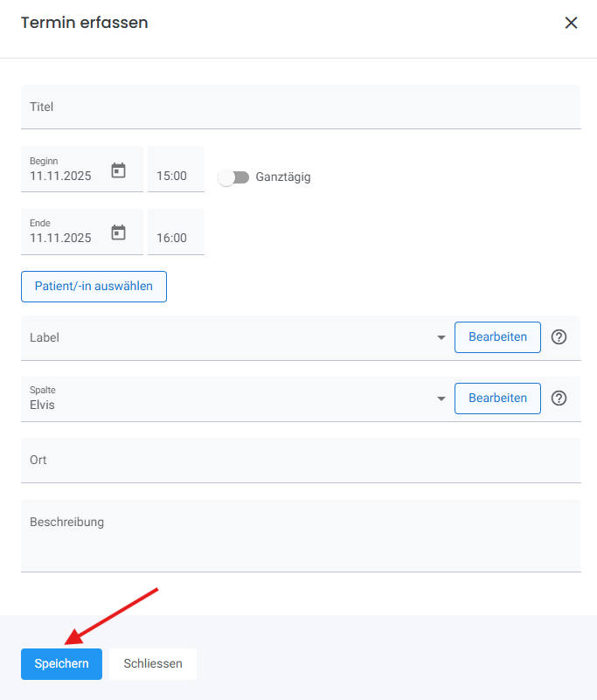Close the Termin erfassen dialog with X
This screenshot has width=597, height=700.
click(x=571, y=23)
